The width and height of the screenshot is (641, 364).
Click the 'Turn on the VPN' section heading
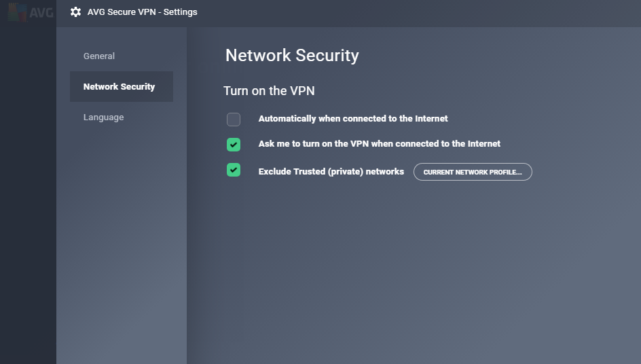click(x=269, y=91)
